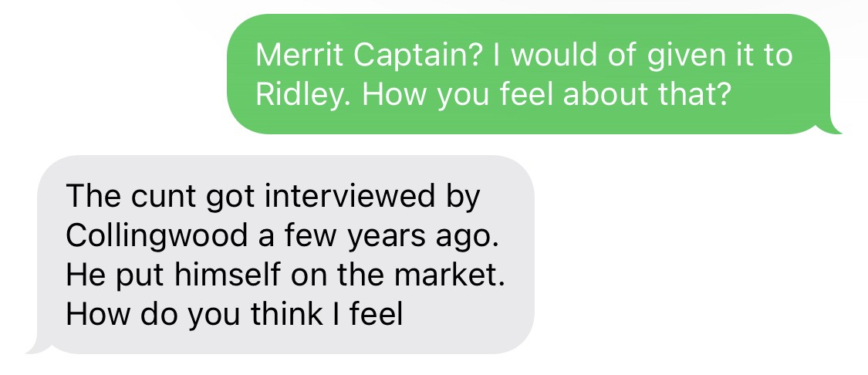This screenshot has height=375, width=868.
Task: Select the word "about" in the sent message
Action: (x=603, y=95)
